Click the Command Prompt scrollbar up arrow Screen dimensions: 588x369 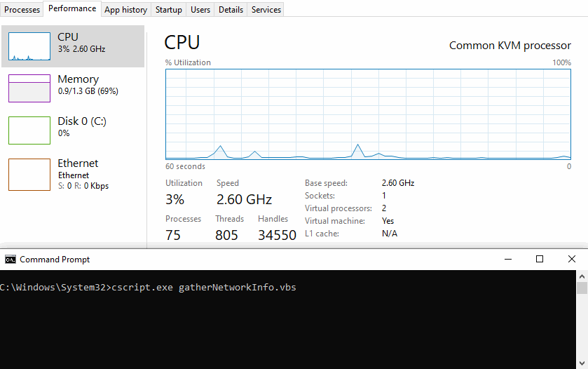click(x=582, y=276)
